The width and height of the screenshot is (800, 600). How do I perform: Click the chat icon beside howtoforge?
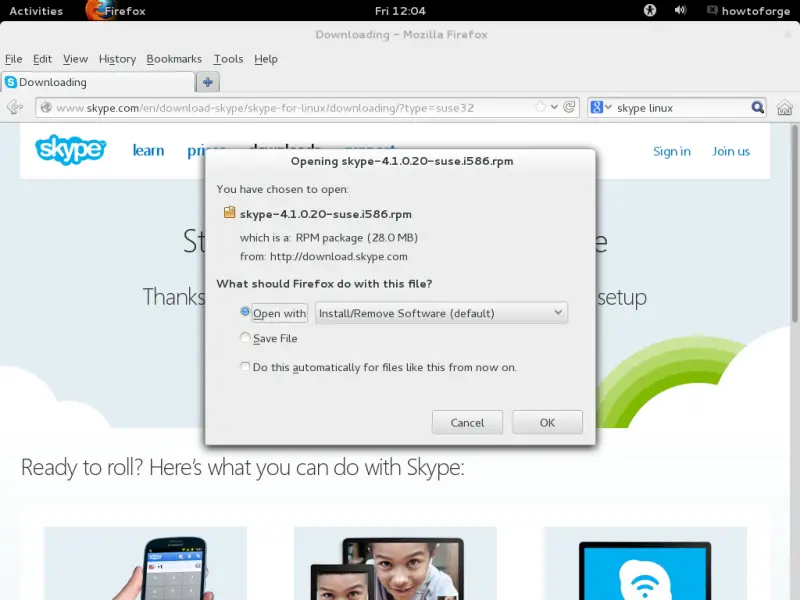coord(712,10)
